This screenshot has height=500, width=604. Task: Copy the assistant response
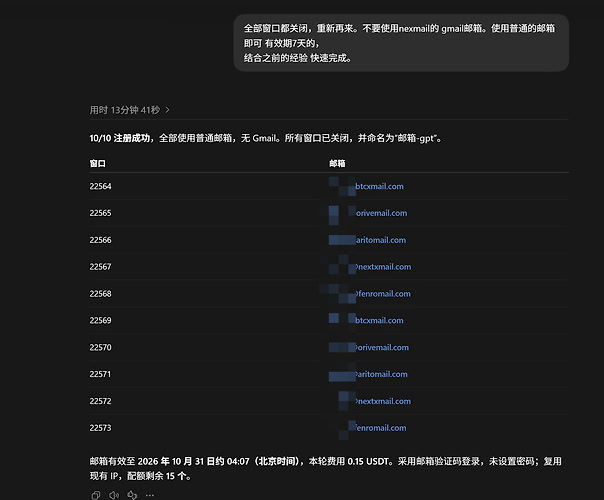[96, 495]
